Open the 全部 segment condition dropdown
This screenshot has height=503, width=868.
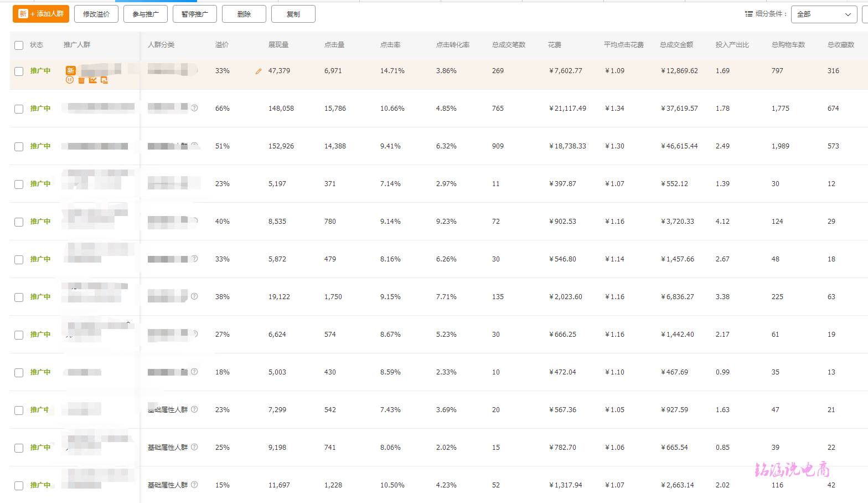click(824, 14)
